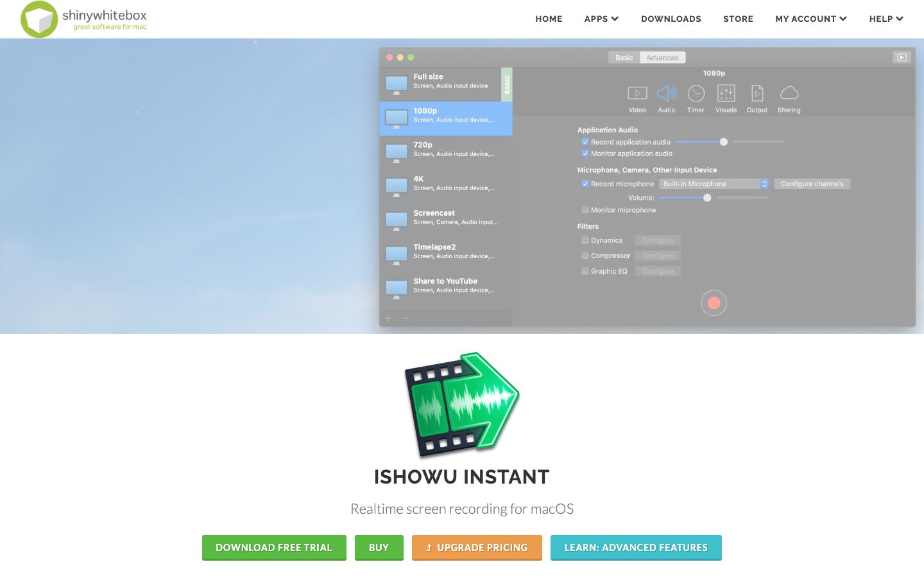Screen dimensions: 924x578
Task: Enable the Graphic EQ filter checkbox
Action: (585, 271)
